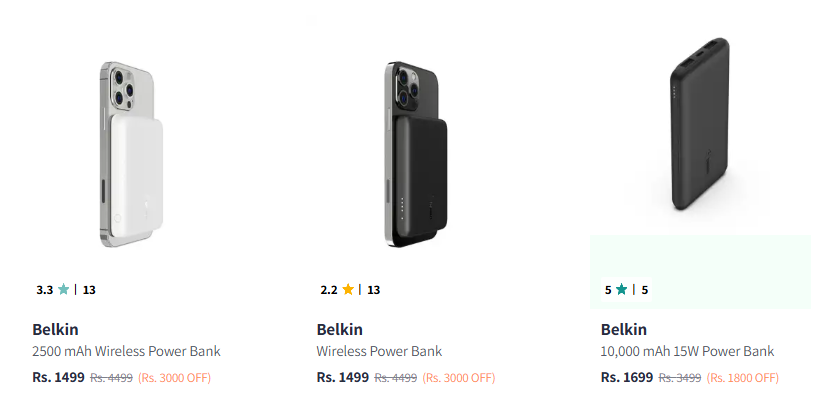Click the green star beside 5 rating
The width and height of the screenshot is (827, 401).
point(621,290)
